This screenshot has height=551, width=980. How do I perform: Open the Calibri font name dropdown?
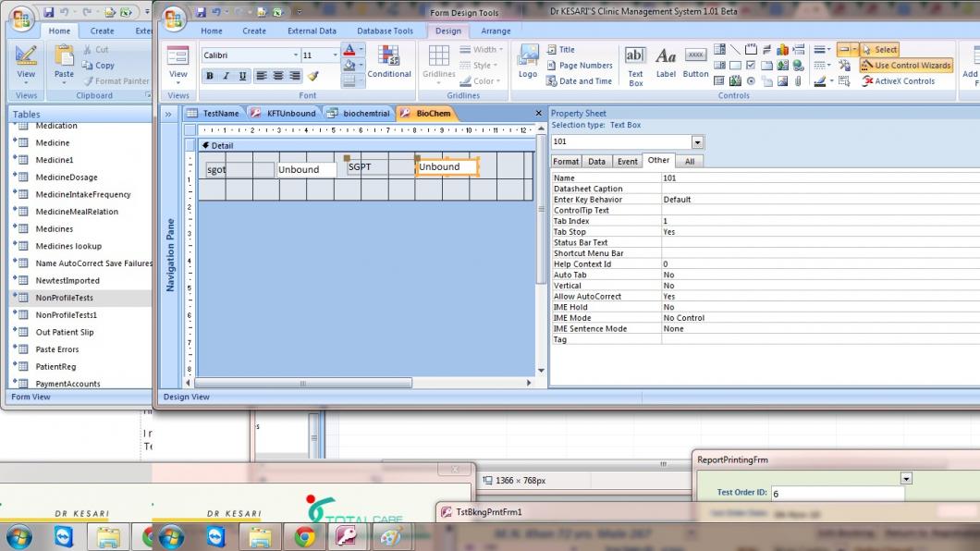point(295,55)
